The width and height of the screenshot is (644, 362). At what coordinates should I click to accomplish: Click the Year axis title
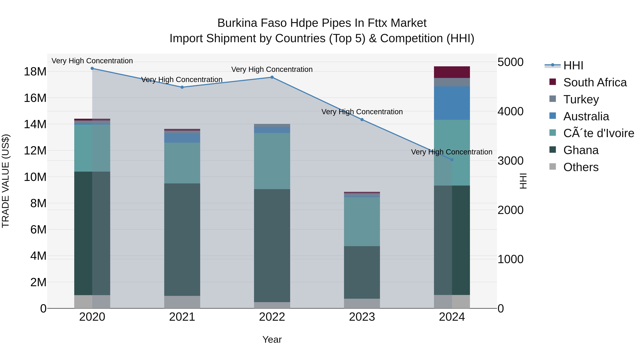click(272, 339)
